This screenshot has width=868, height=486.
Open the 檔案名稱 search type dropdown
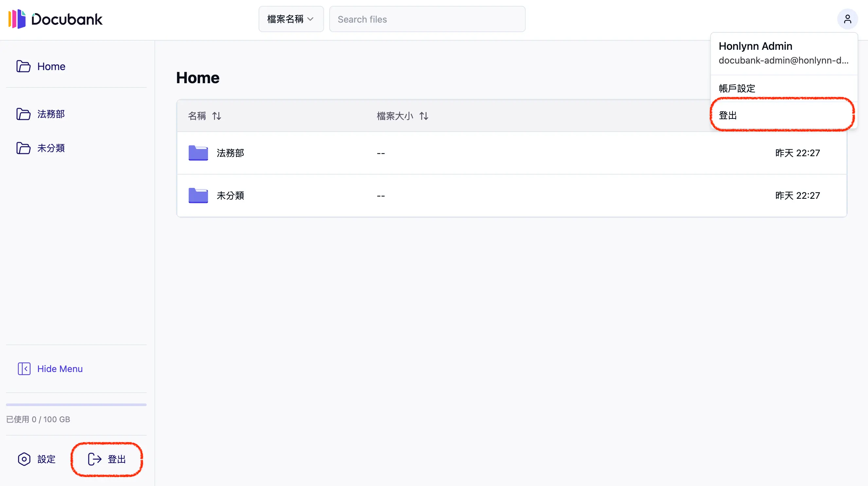click(x=291, y=19)
